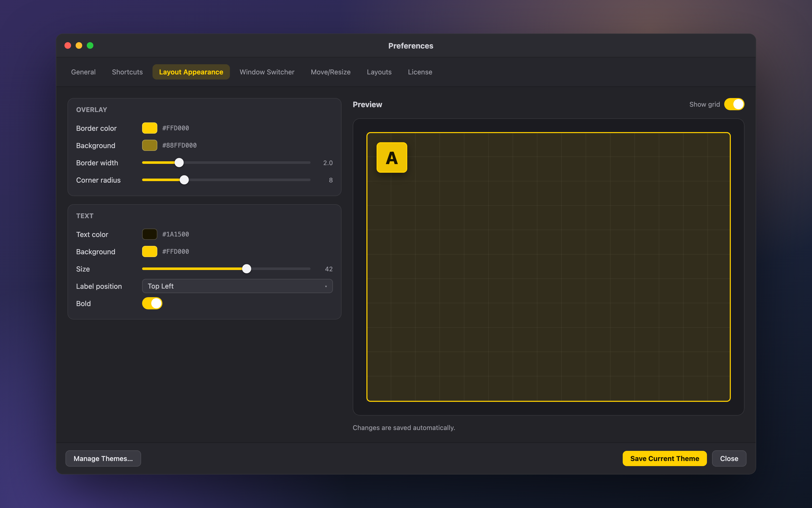Screen dimensions: 812x508
Task: Switch to the Layouts tab
Action: pos(379,72)
